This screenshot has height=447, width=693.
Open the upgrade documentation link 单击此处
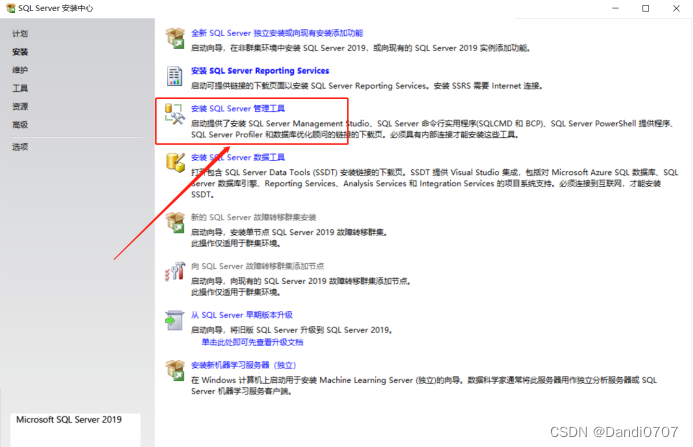click(x=252, y=342)
